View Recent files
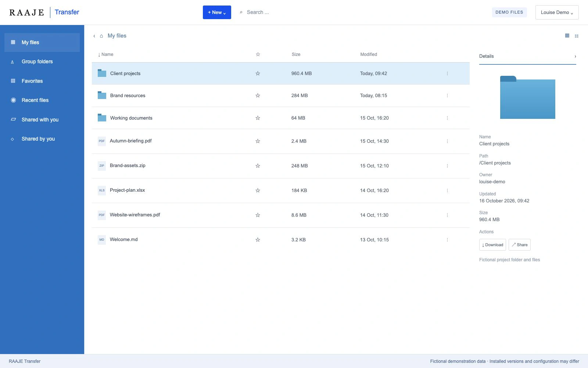 (42, 100)
